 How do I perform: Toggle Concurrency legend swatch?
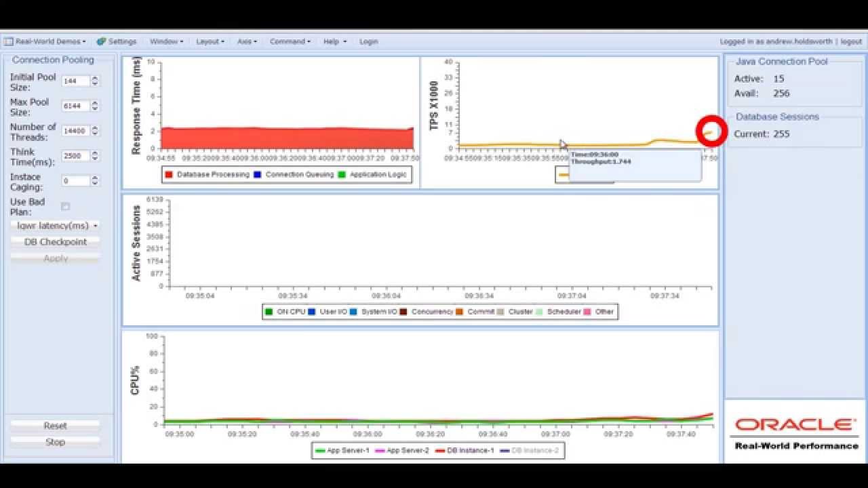[403, 312]
